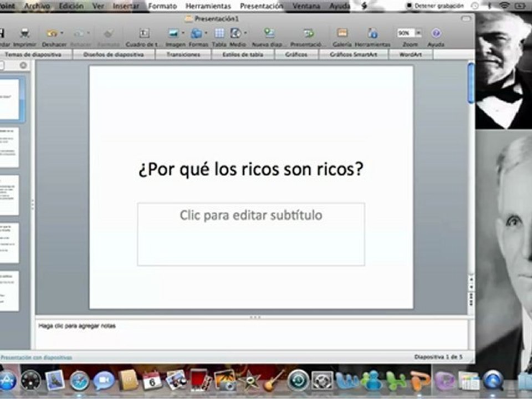Click the Formas shapes icon
532x399 pixels.
tap(196, 33)
